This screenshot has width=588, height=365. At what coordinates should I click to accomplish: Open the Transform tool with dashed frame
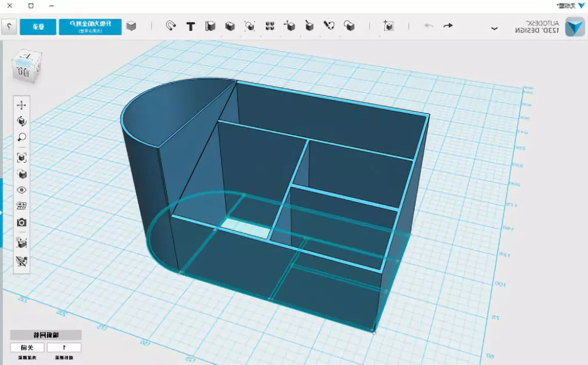pyautogui.click(x=388, y=26)
